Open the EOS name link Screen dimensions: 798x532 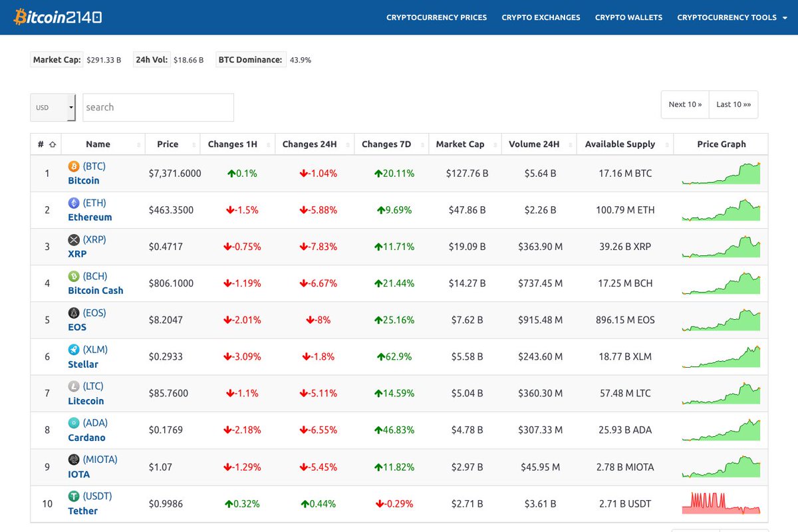click(x=77, y=327)
